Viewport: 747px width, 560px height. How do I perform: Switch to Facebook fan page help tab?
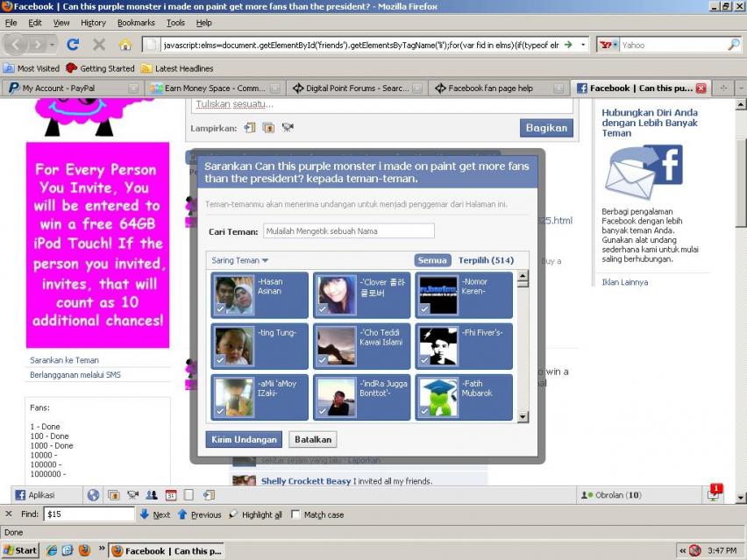pyautogui.click(x=499, y=89)
